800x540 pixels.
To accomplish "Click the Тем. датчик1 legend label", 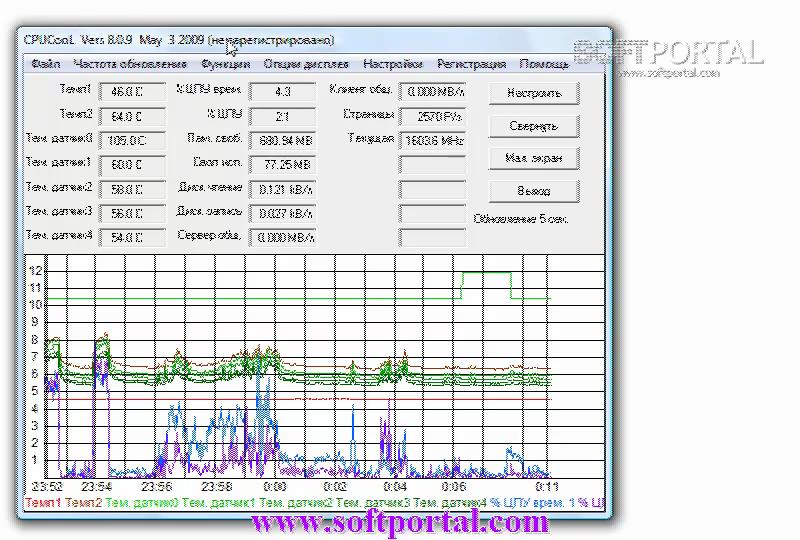I will point(219,503).
